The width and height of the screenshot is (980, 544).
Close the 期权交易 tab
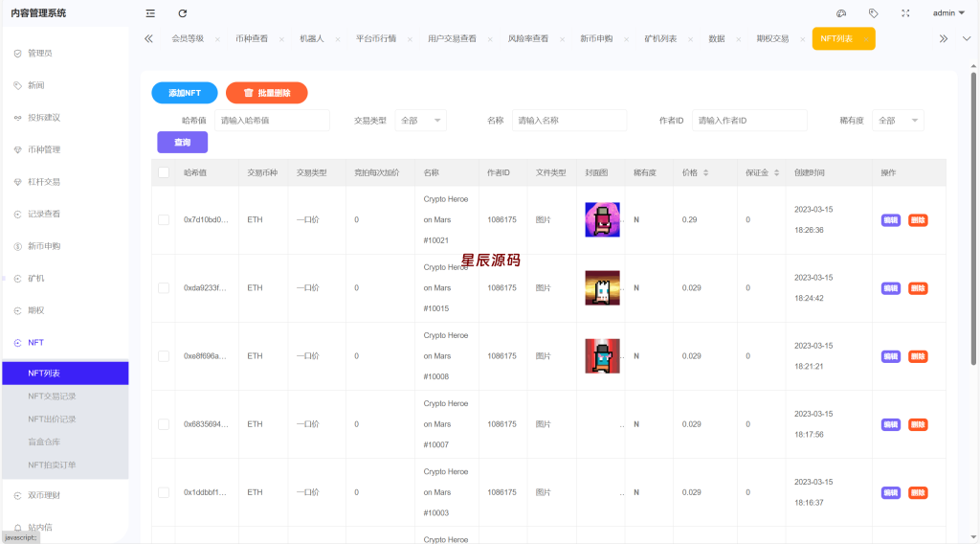[x=803, y=39]
